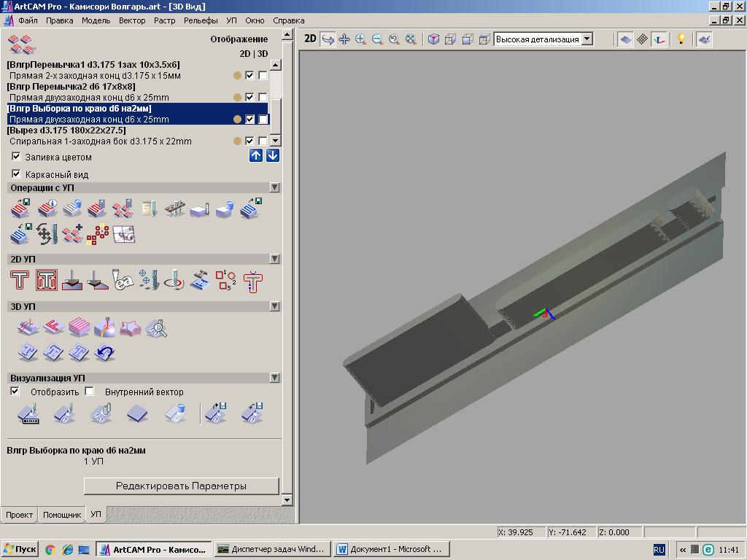The image size is (747, 560).
Task: Collapse the '2D УП' section
Action: pos(274,259)
